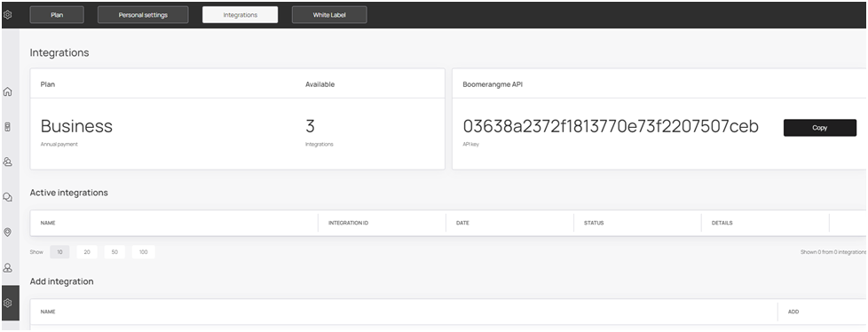The height and width of the screenshot is (332, 868).
Task: Go to the White Label tab
Action: coord(329,15)
